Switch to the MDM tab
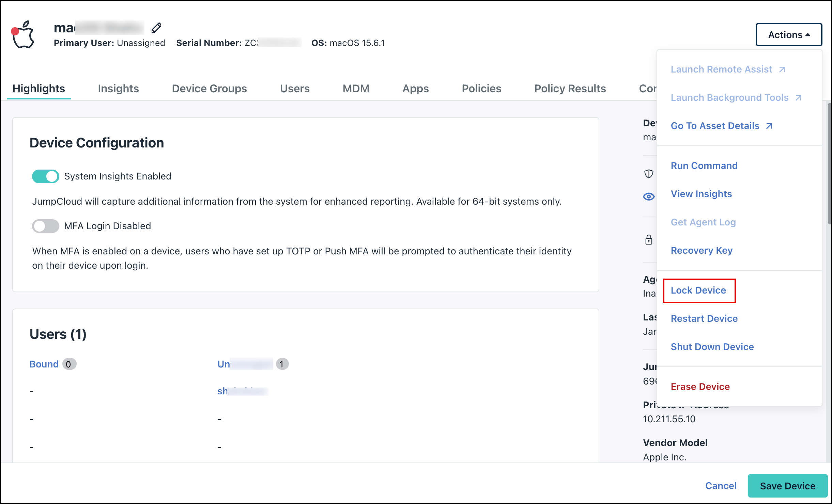Screen dimensions: 832x504 (x=356, y=89)
